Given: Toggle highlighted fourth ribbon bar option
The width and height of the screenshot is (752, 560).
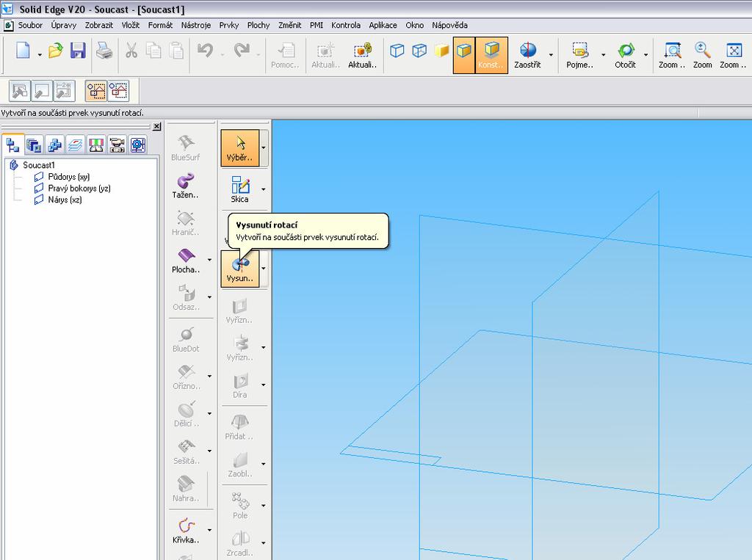Looking at the screenshot, I should 96,91.
